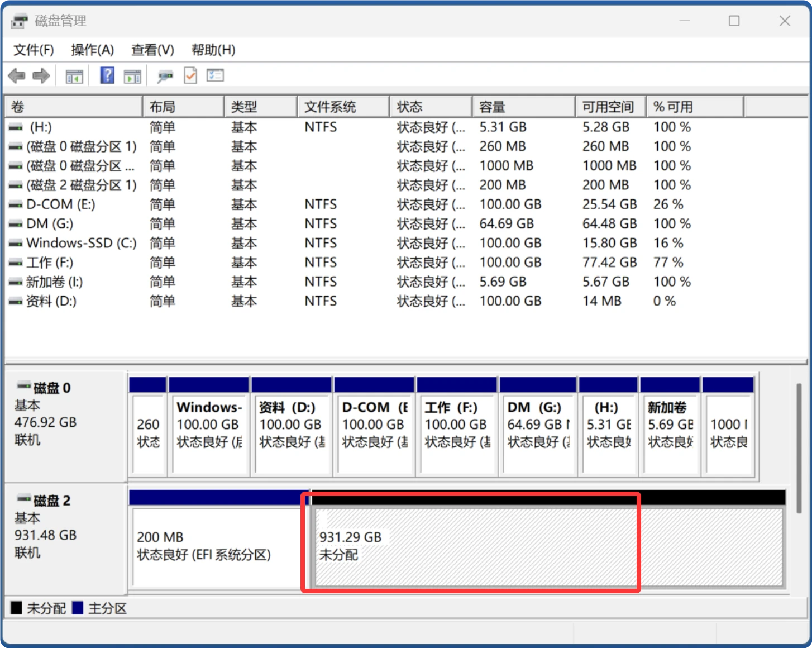812x648 pixels.
Task: Open help with the blue question mark icon
Action: pos(107,75)
